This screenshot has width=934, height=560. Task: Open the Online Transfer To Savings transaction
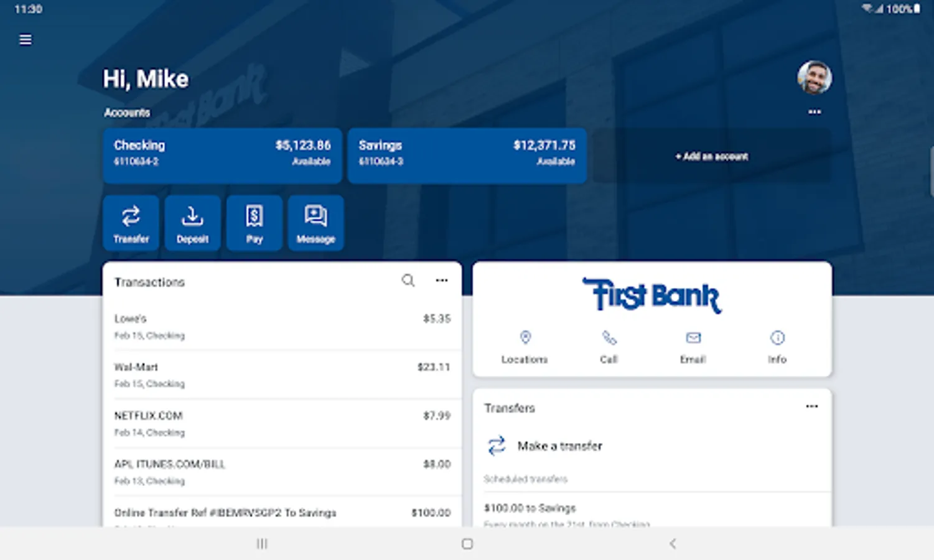tap(282, 513)
